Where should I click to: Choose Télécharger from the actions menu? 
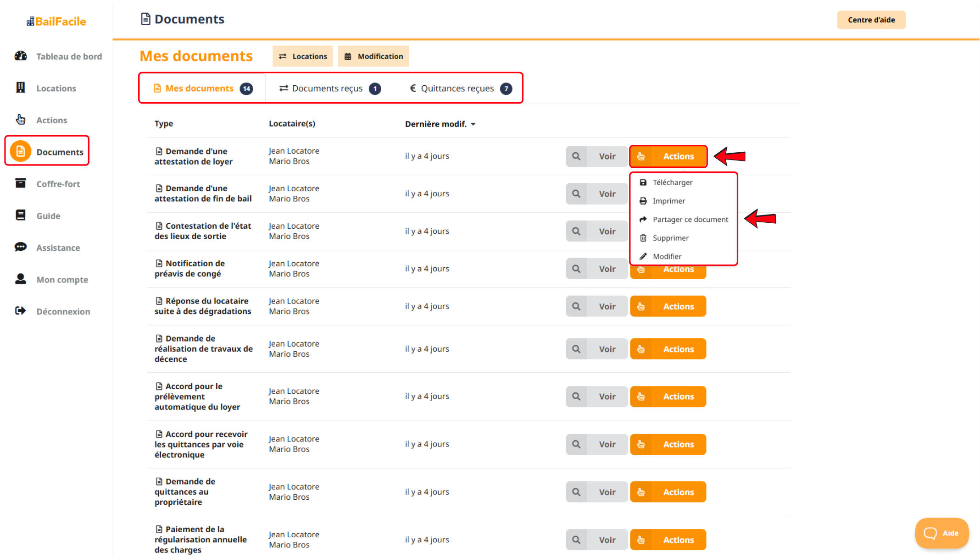(x=672, y=182)
